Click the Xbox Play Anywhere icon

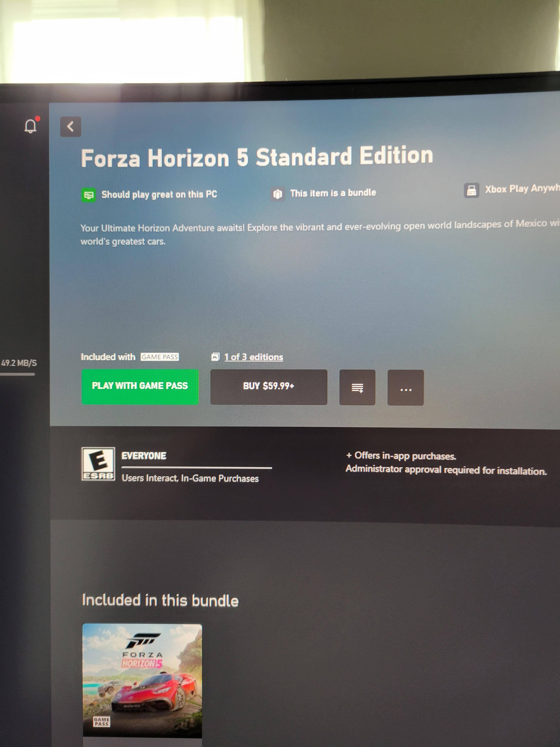click(x=471, y=190)
